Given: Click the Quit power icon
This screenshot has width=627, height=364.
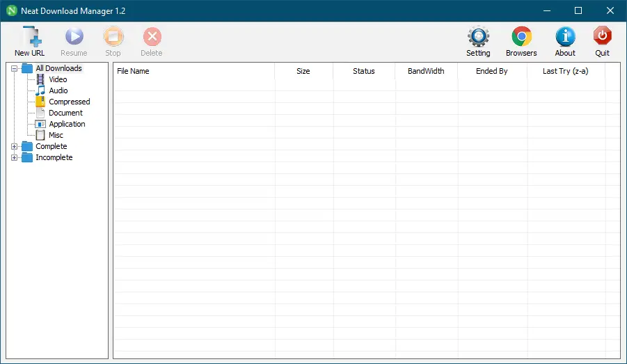Looking at the screenshot, I should pos(602,36).
